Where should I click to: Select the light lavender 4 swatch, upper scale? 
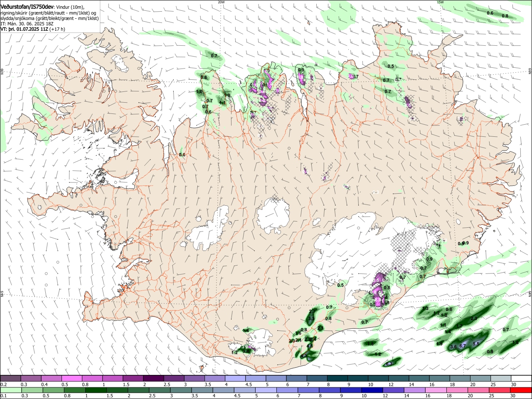(235, 378)
